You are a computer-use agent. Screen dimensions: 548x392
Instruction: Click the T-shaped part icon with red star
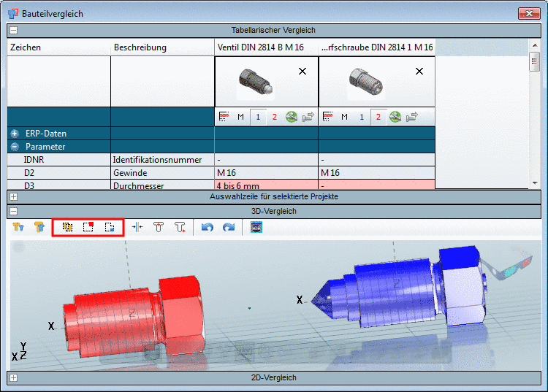click(180, 227)
